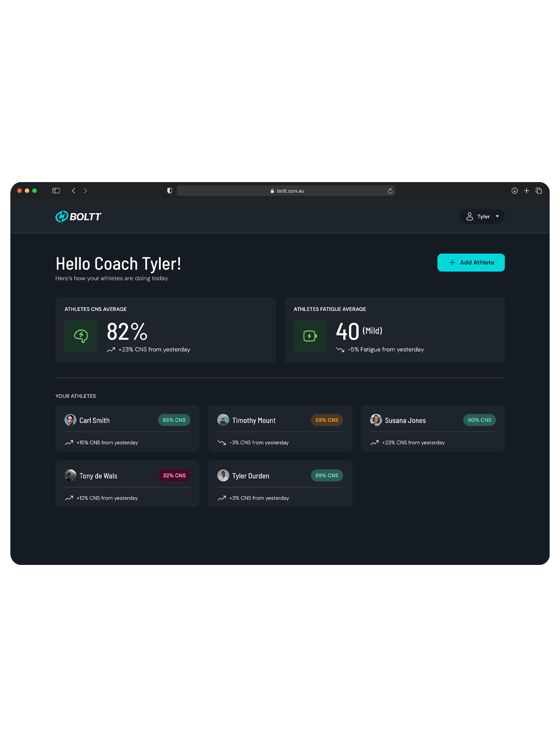Viewport: 560px width, 747px height.
Task: Open the browser downloads icon
Action: click(x=514, y=191)
